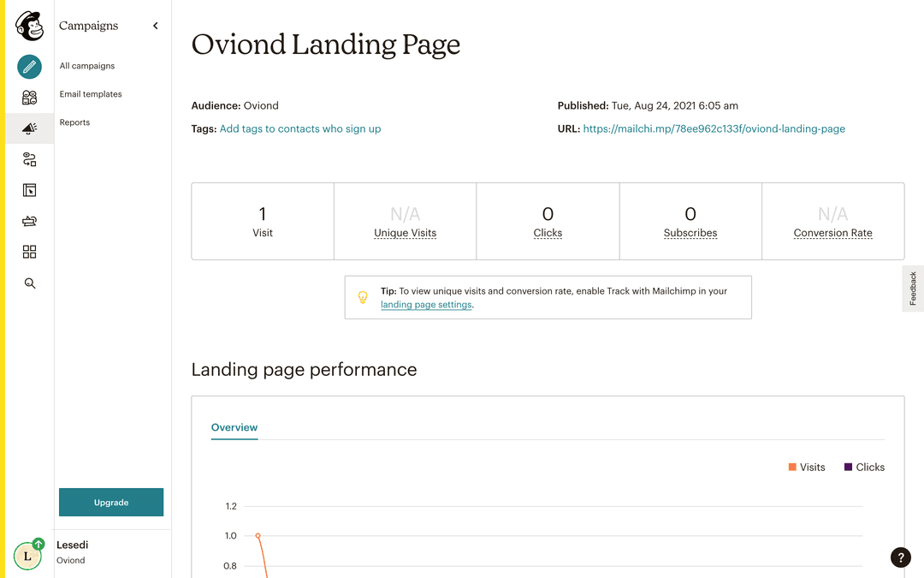Click the Unique Visits label
Screen dimensions: 924x578
pyautogui.click(x=406, y=233)
